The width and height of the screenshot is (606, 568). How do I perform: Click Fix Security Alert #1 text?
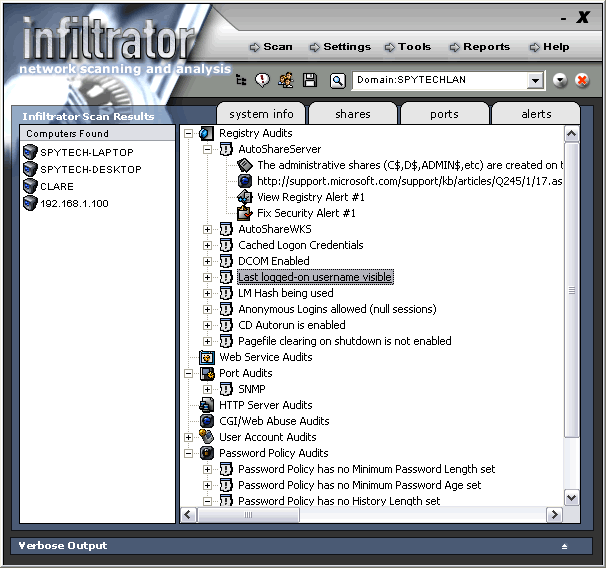[x=306, y=213]
